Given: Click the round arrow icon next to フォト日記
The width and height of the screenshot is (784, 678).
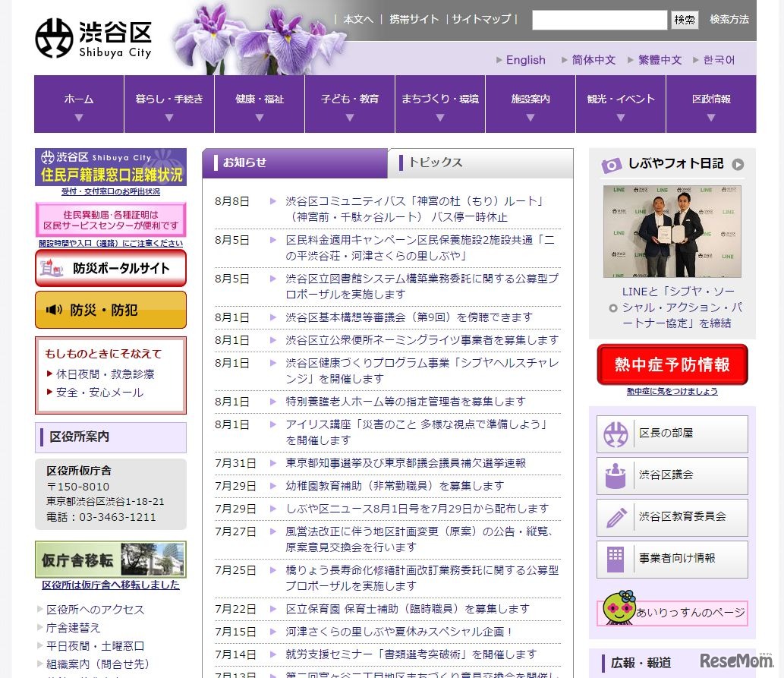Looking at the screenshot, I should (738, 165).
